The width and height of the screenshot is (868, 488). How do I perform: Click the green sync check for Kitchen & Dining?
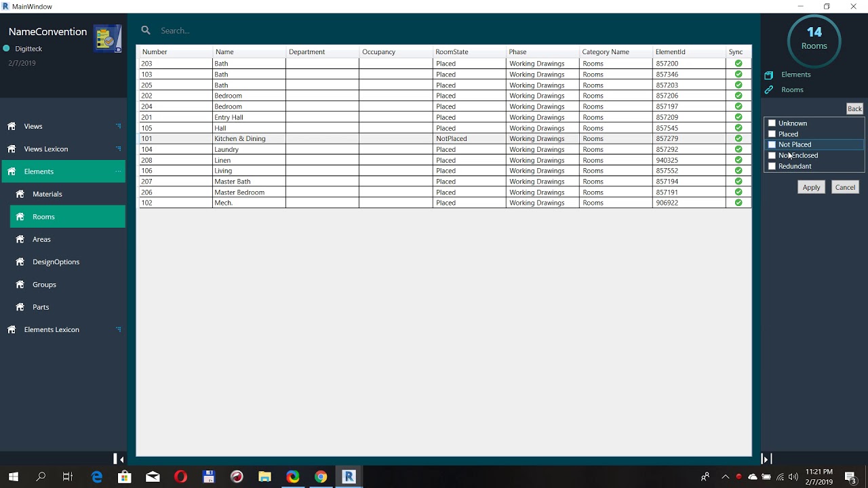click(x=738, y=138)
